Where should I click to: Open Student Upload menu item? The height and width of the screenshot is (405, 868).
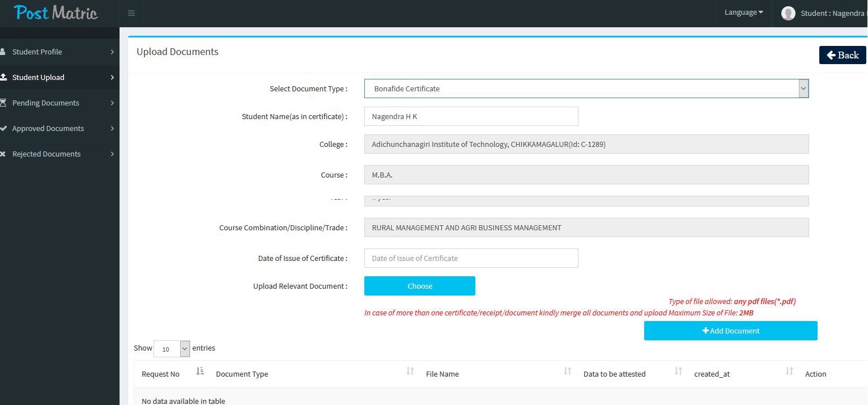[x=59, y=77]
